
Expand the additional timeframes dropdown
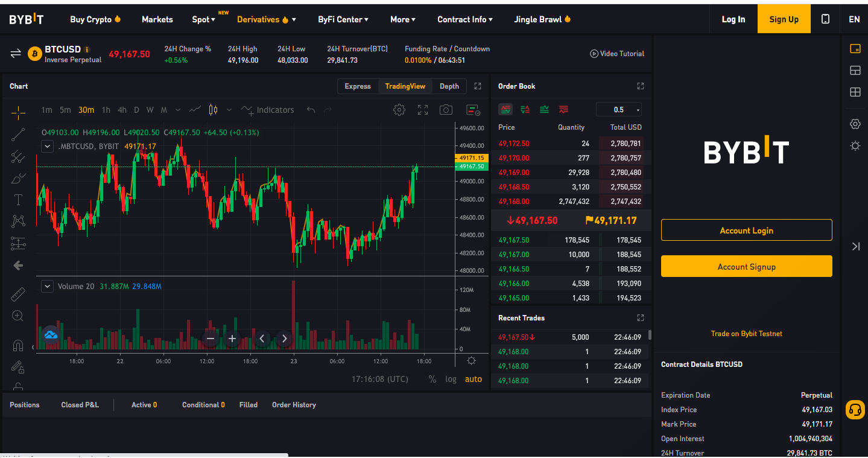click(x=178, y=110)
